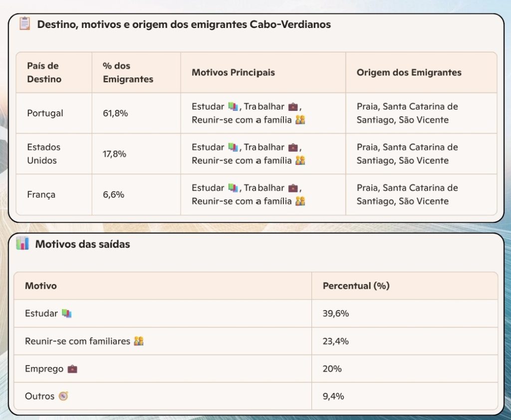Screen dimensions: 511x420
Task: Click the 9,4% value in the Outros row
Action: tap(333, 396)
